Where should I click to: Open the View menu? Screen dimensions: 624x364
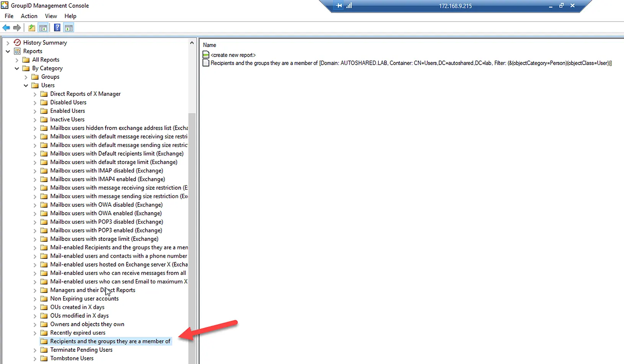pos(51,16)
